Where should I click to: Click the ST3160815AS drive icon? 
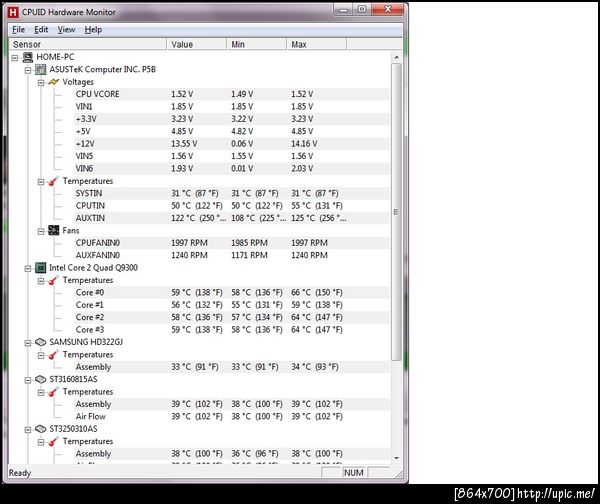[41, 379]
